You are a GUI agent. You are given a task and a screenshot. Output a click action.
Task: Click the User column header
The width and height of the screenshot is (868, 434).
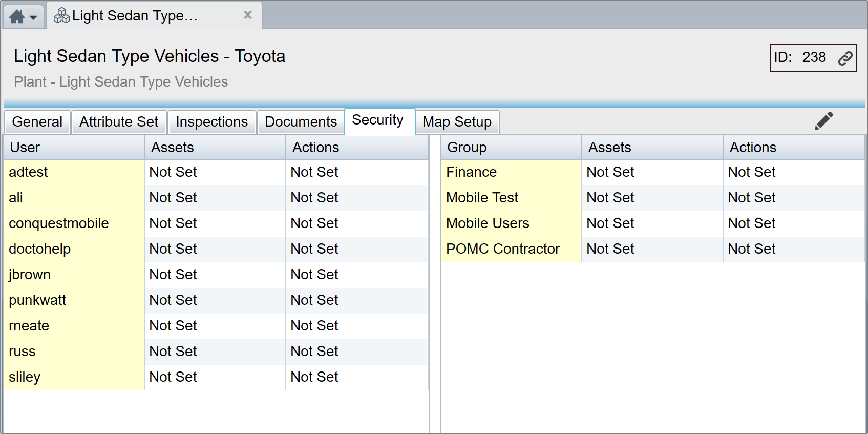[74, 148]
